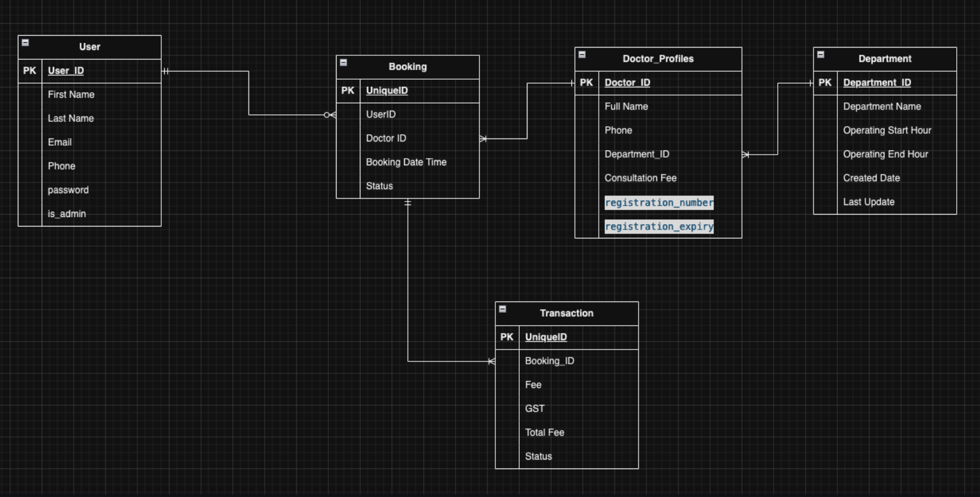Viewport: 980px width, 497px height.
Task: Select Booking_ID row in Transaction
Action: [x=549, y=361]
